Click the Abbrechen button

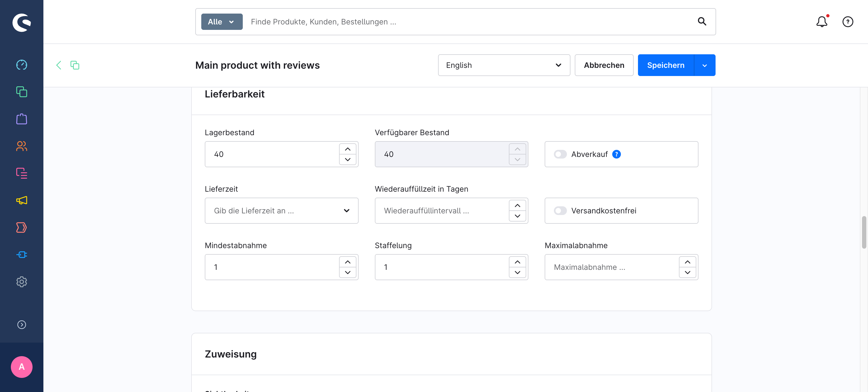[604, 65]
